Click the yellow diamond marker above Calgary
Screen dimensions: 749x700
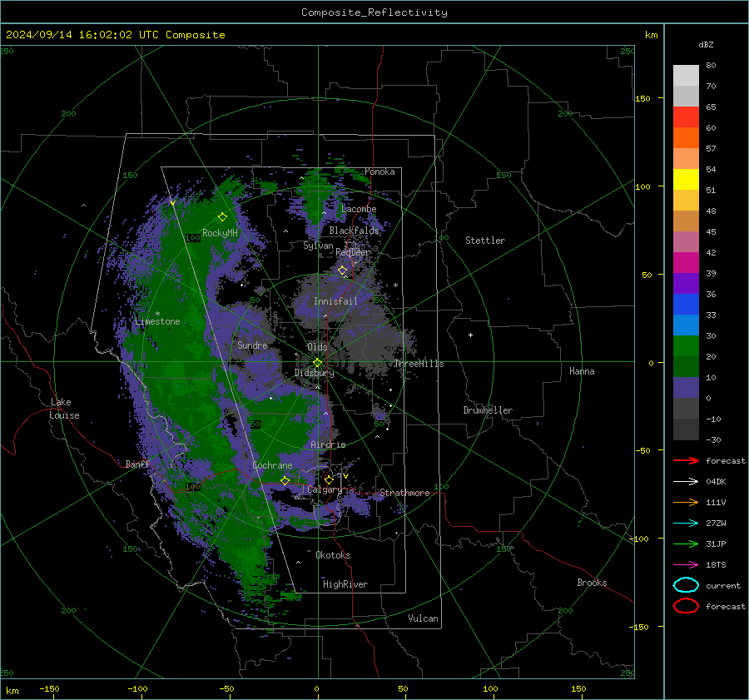(x=329, y=479)
